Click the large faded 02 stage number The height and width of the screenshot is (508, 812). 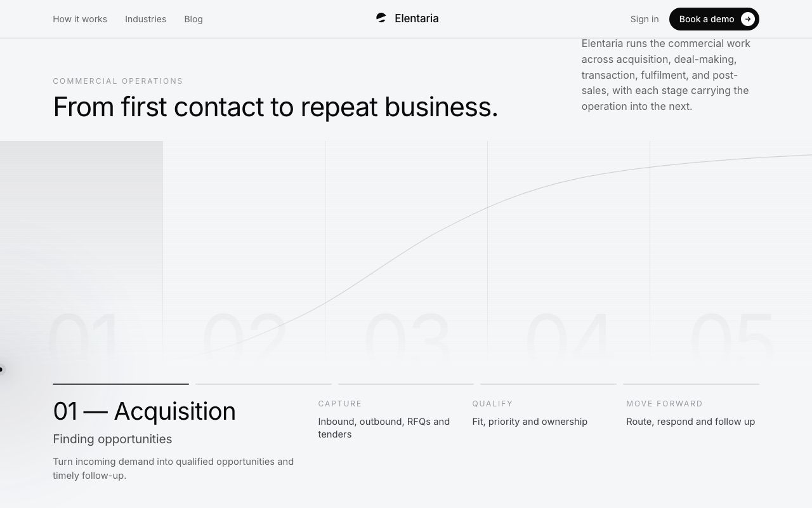click(245, 337)
